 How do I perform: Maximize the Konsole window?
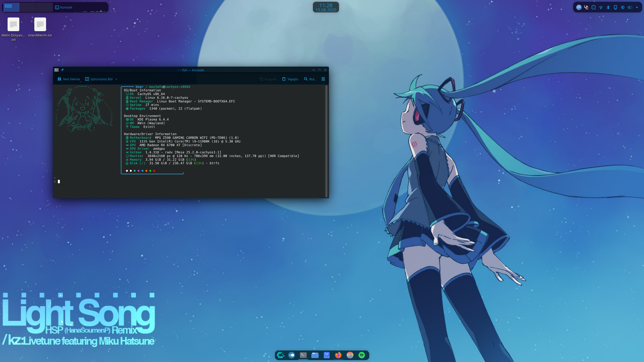320,70
